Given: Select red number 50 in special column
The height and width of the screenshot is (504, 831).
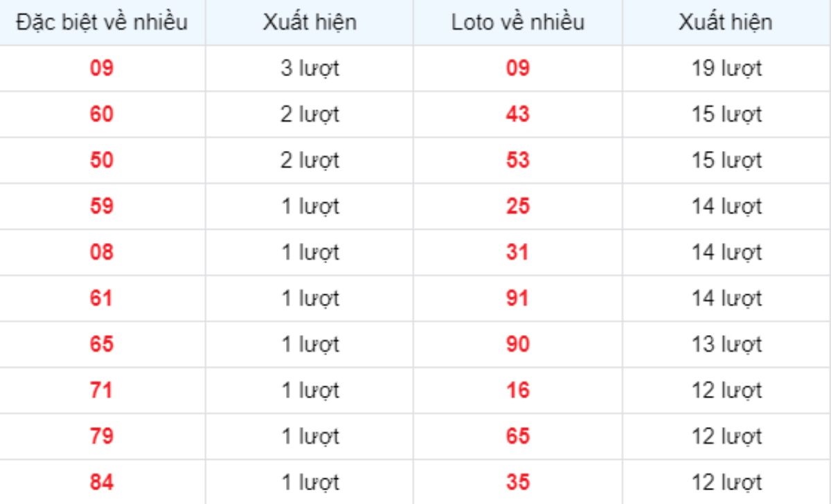Looking at the screenshot, I should point(102,160).
